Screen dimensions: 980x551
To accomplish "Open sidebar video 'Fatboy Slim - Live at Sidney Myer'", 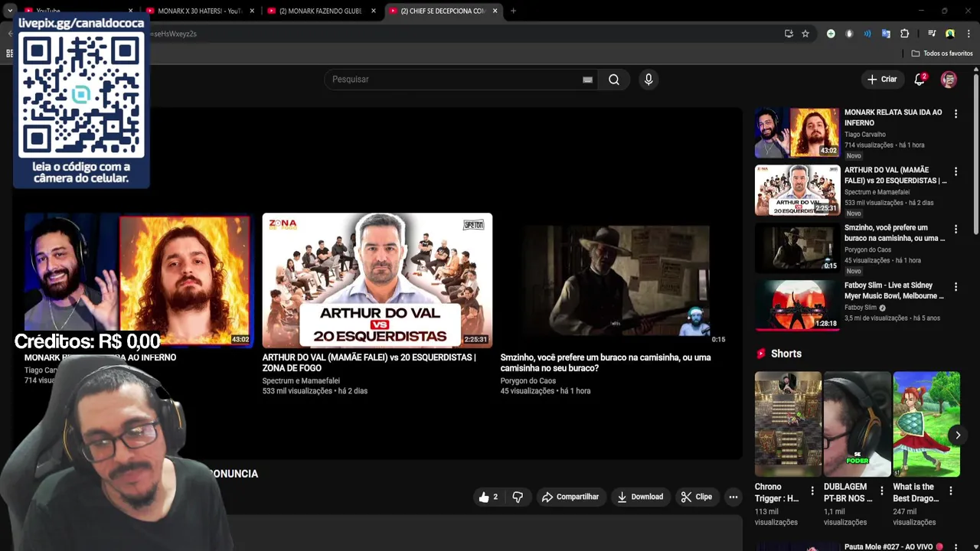I will click(x=894, y=291).
